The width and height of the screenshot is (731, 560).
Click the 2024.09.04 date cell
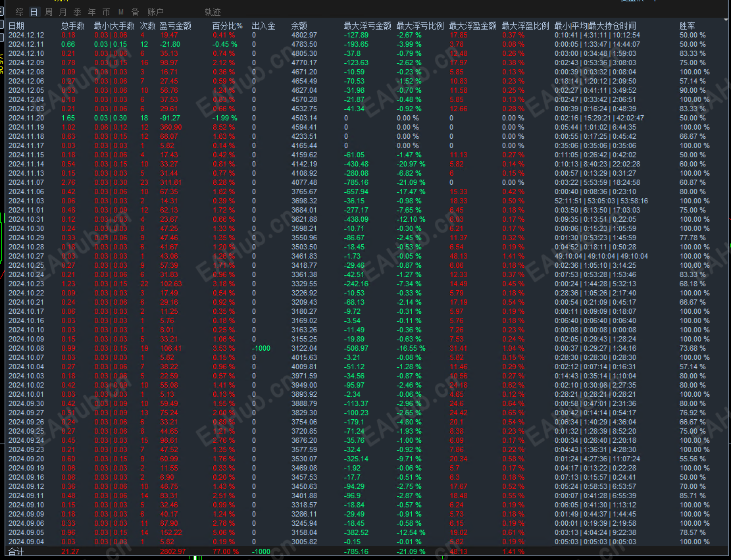click(x=26, y=542)
